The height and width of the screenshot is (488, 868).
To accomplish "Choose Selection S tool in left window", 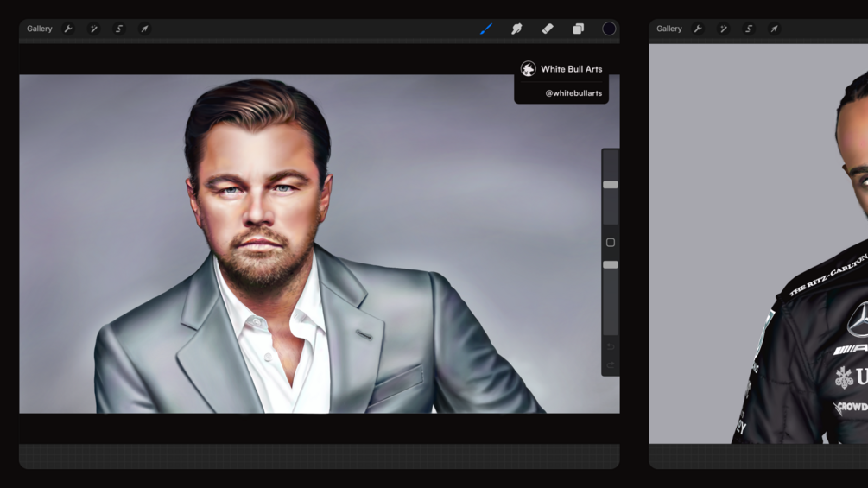I will point(119,29).
